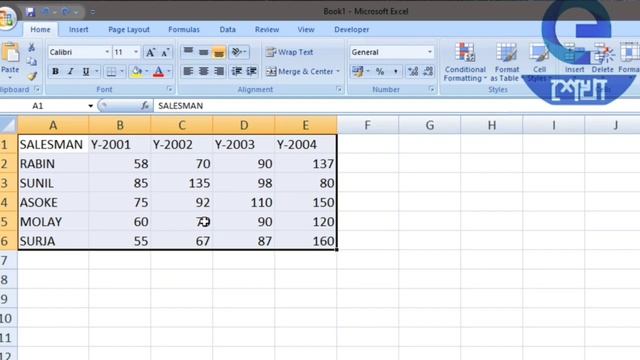Apply Percent style

pyautogui.click(x=380, y=71)
